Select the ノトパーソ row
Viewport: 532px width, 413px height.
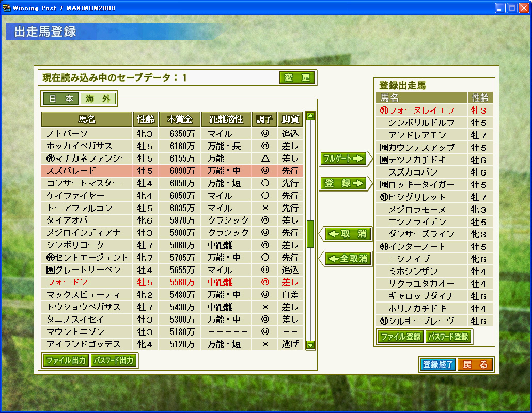coord(172,134)
